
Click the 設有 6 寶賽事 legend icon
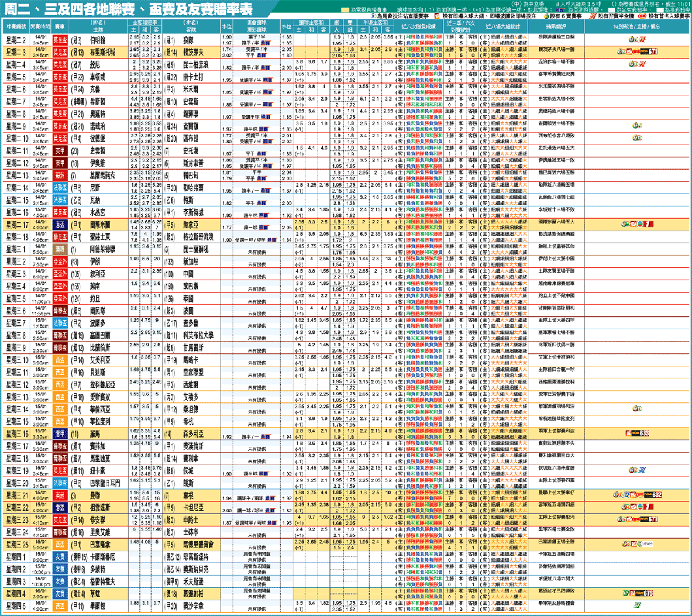coord(546,16)
